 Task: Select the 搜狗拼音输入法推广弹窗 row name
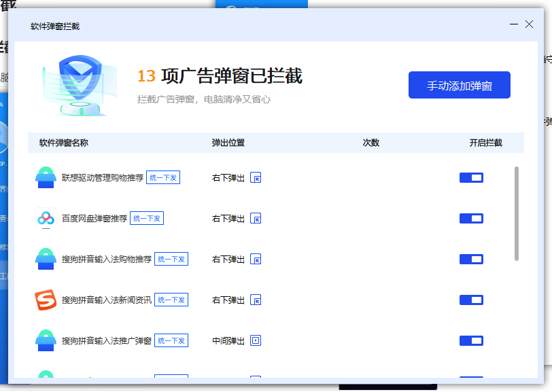(x=107, y=340)
